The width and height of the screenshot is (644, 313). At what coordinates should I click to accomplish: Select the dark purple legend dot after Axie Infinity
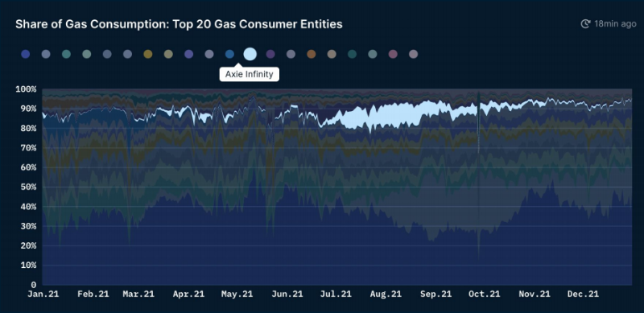(270, 54)
